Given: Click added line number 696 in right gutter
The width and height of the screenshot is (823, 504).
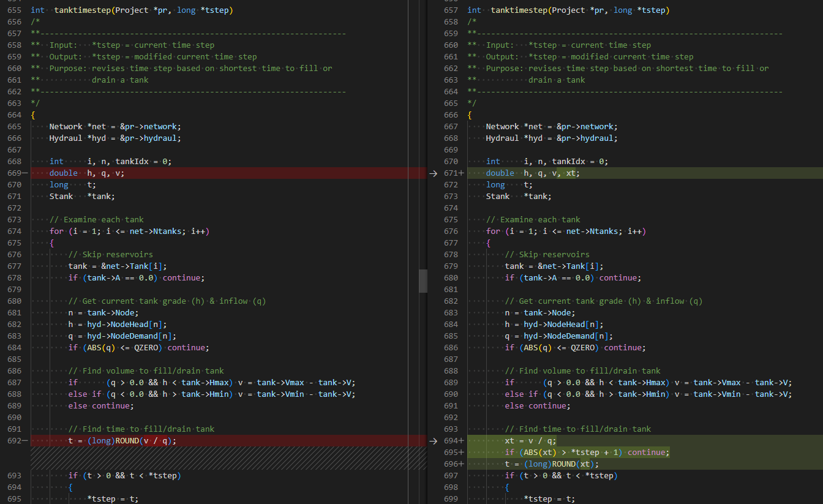Looking at the screenshot, I should (x=450, y=464).
